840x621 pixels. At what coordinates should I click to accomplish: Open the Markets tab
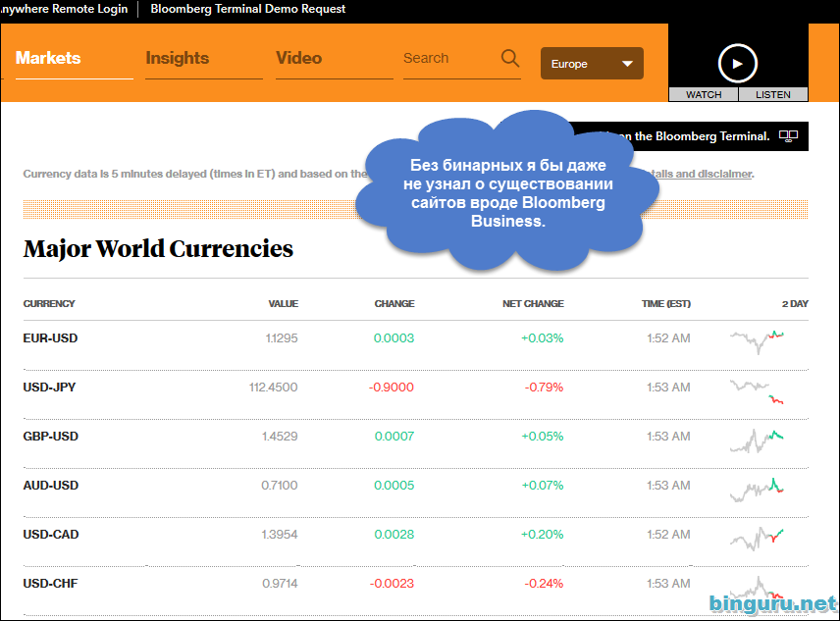[48, 58]
